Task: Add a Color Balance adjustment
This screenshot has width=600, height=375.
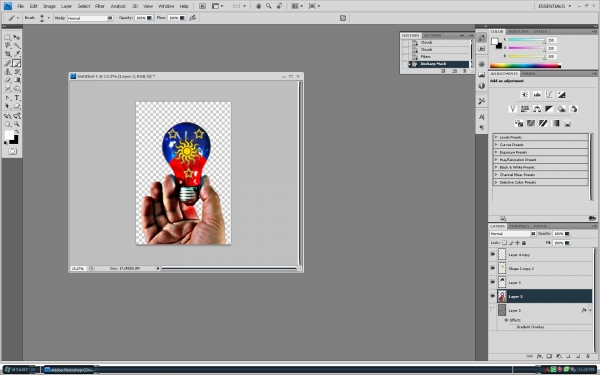Action: [537, 109]
